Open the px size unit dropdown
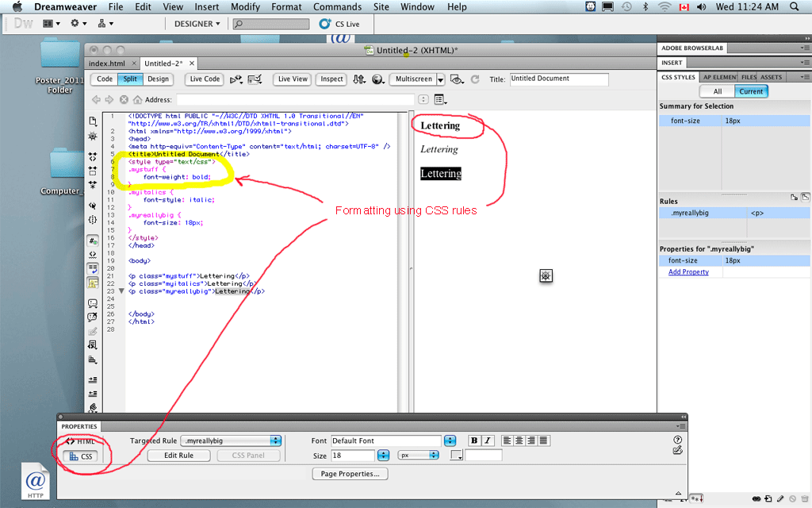The image size is (812, 508). coord(419,455)
